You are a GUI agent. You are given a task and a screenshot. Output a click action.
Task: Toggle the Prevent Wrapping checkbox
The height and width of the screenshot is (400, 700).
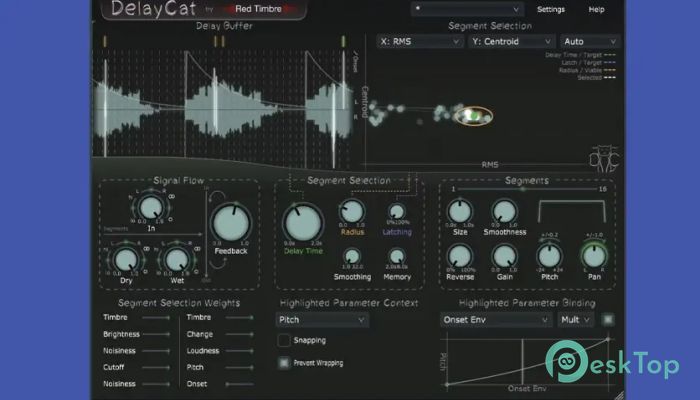[283, 361]
